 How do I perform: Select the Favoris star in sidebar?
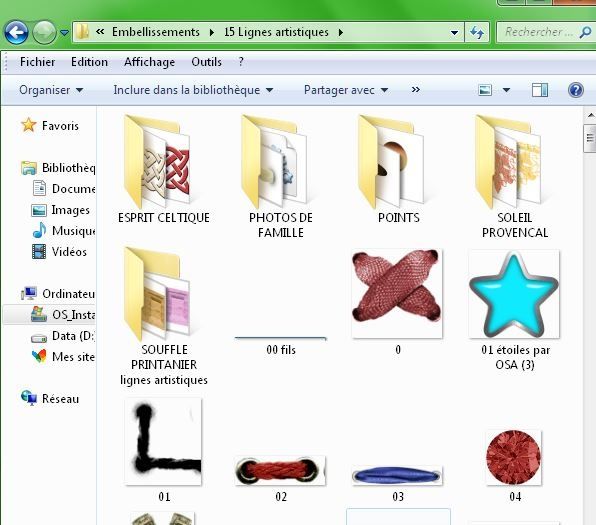pyautogui.click(x=29, y=125)
